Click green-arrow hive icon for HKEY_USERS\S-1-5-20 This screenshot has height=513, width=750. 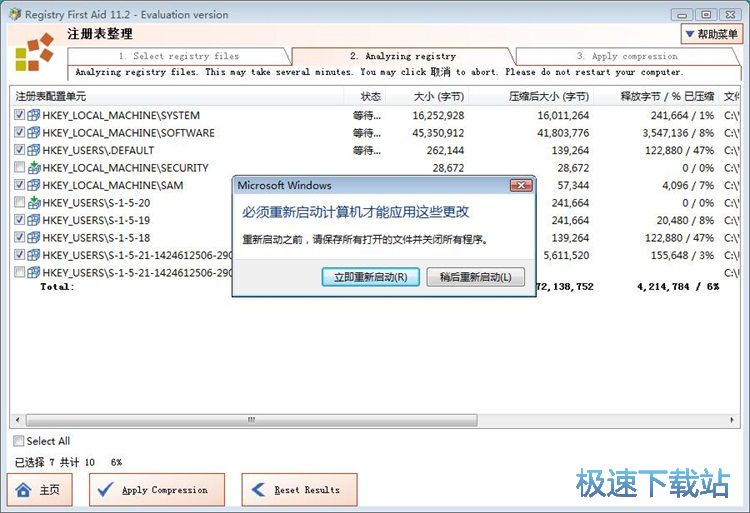(x=33, y=202)
